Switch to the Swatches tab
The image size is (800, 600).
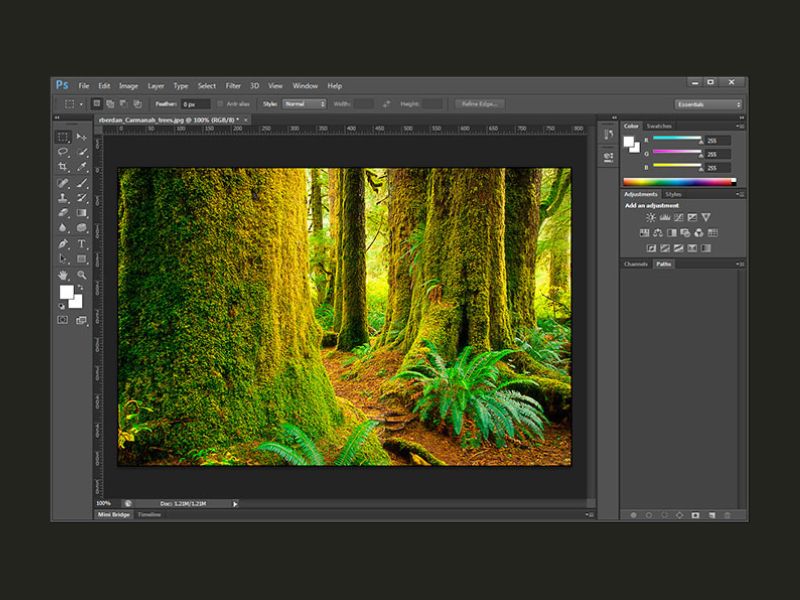coord(660,127)
